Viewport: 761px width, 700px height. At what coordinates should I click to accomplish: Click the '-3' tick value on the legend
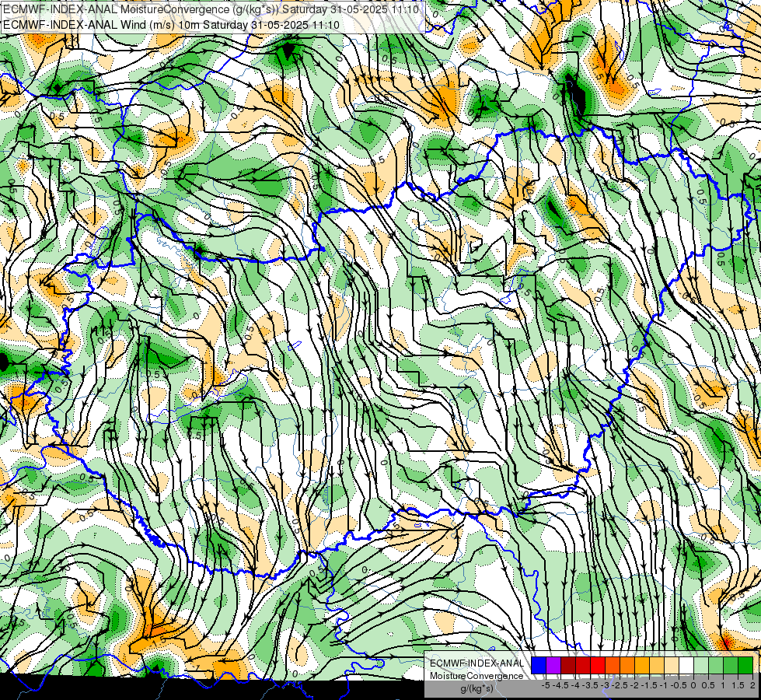pyautogui.click(x=605, y=685)
